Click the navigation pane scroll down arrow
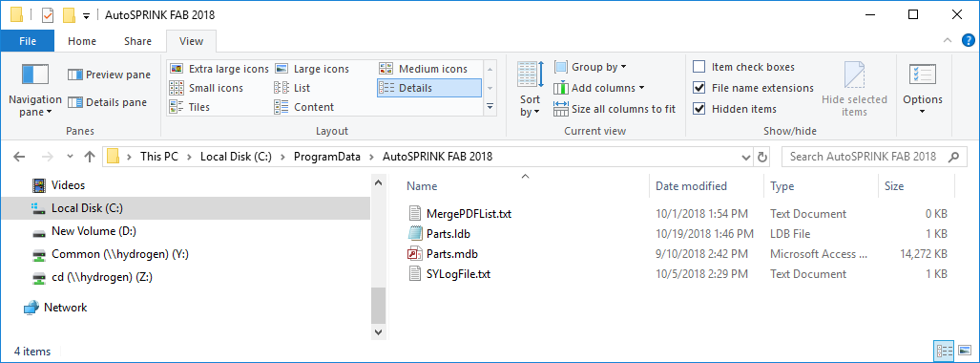 [378, 331]
